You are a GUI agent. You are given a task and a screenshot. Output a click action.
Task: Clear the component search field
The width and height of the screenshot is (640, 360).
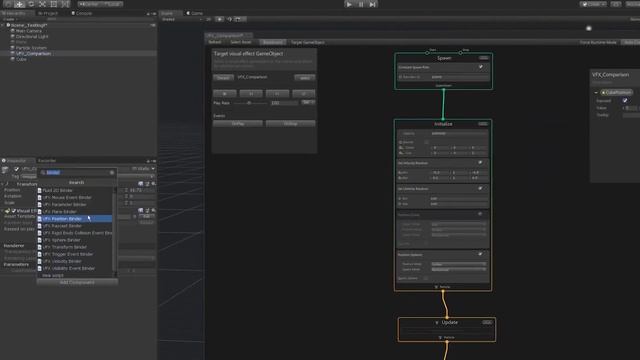(x=112, y=173)
